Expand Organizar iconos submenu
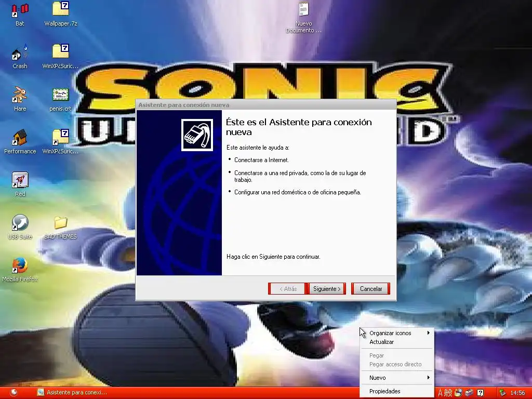 397,333
